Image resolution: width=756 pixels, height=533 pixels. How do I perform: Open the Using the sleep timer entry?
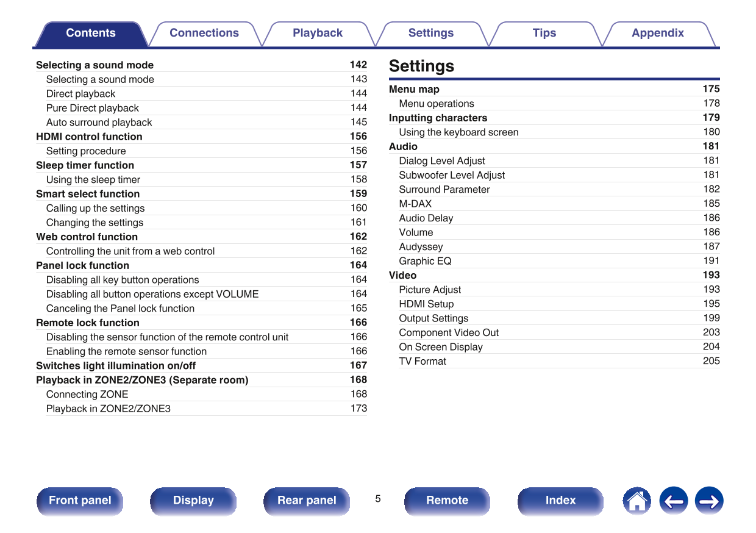93,180
